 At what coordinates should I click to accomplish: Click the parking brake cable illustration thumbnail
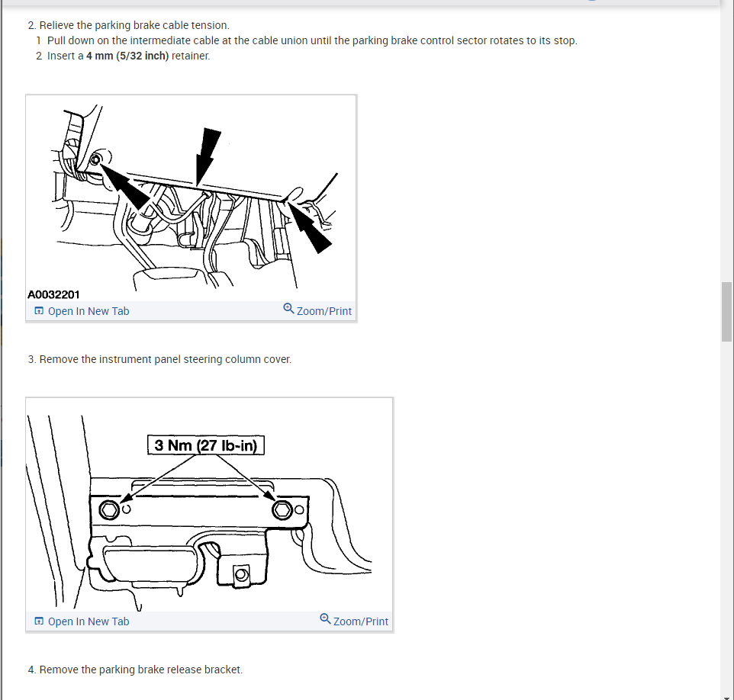pos(191,198)
